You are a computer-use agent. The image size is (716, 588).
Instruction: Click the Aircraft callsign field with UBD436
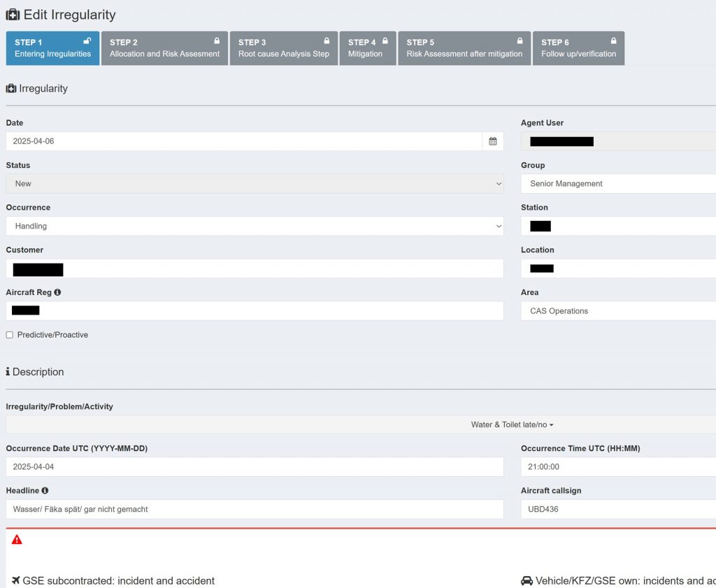(618, 509)
